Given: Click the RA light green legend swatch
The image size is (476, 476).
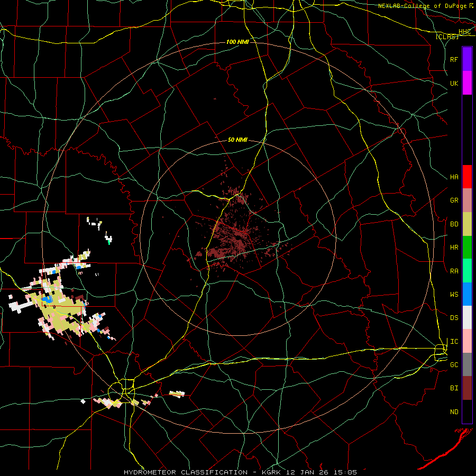Looking at the screenshot, I should coord(467,271).
